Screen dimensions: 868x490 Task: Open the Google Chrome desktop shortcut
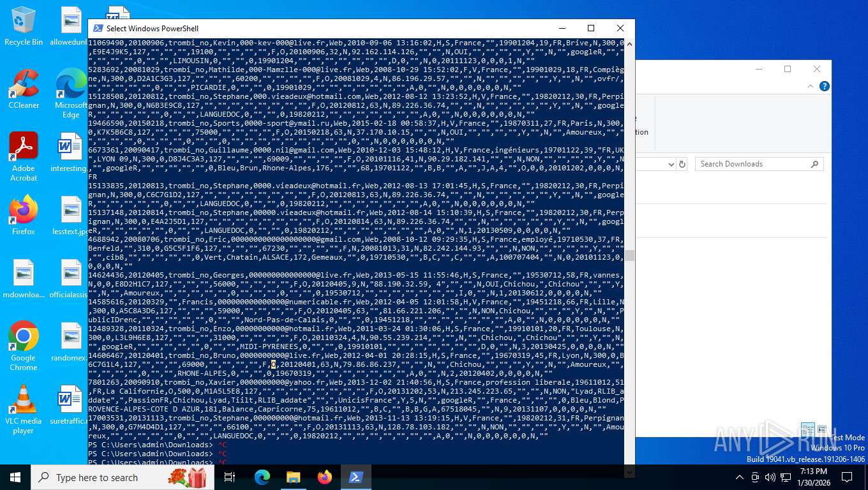[x=24, y=346]
